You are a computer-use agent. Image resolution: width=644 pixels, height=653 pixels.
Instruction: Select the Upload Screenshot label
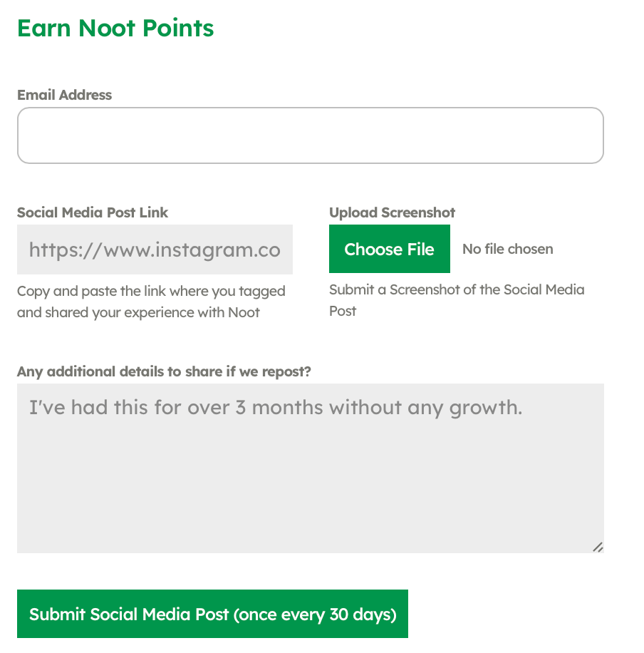tap(392, 212)
